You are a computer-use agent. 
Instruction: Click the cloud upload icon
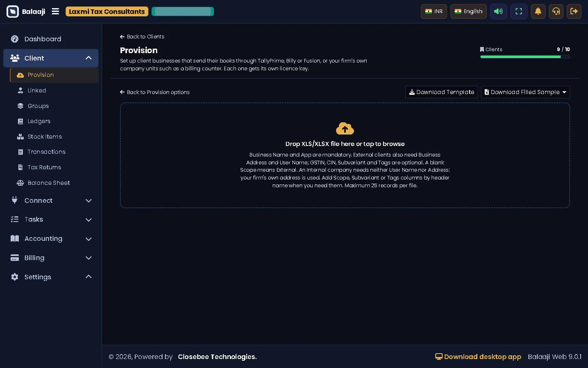[x=345, y=129]
